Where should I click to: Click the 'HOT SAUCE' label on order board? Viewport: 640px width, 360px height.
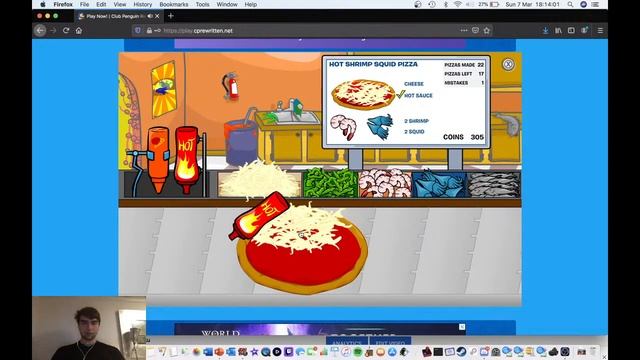pyautogui.click(x=418, y=96)
